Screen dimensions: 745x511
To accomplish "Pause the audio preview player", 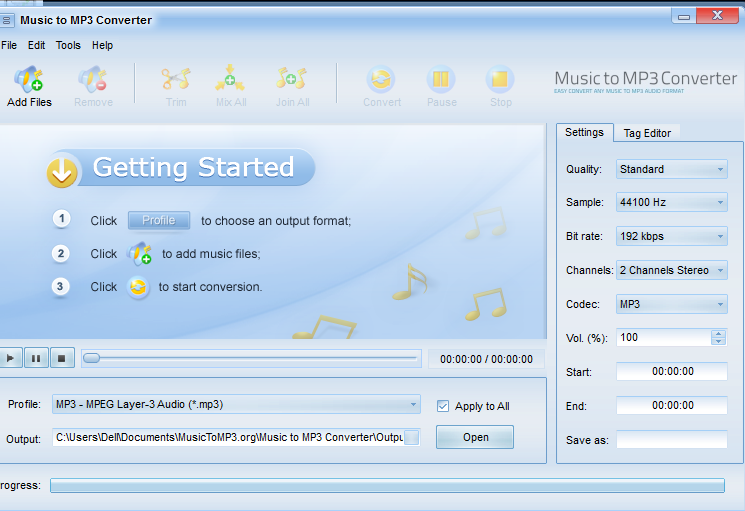I will coord(36,358).
